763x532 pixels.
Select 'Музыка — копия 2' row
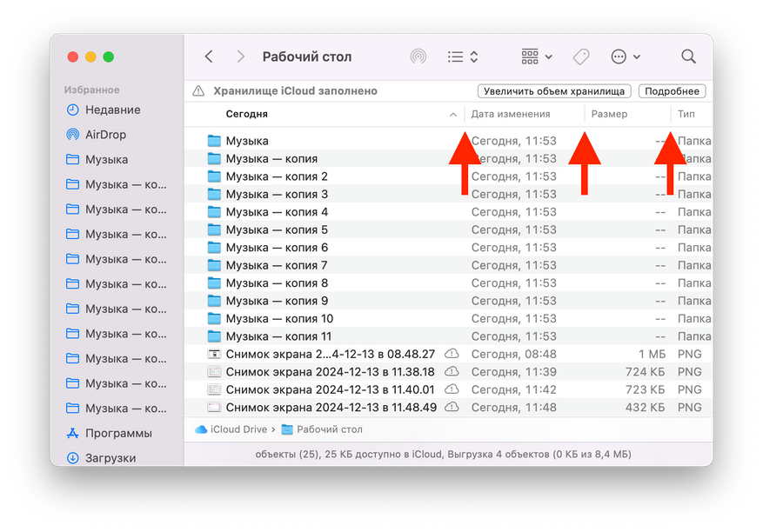tap(448, 176)
